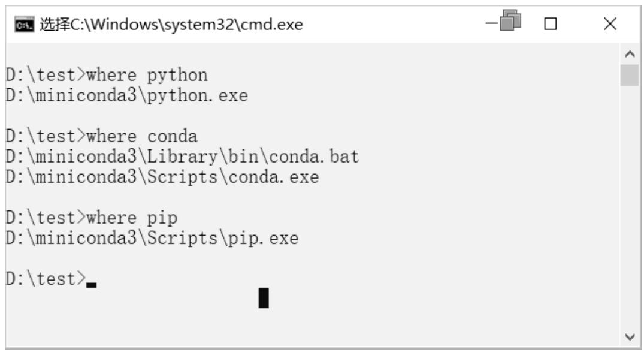Maximize the cmd.exe window
Image resolution: width=644 pixels, height=352 pixels.
click(551, 24)
